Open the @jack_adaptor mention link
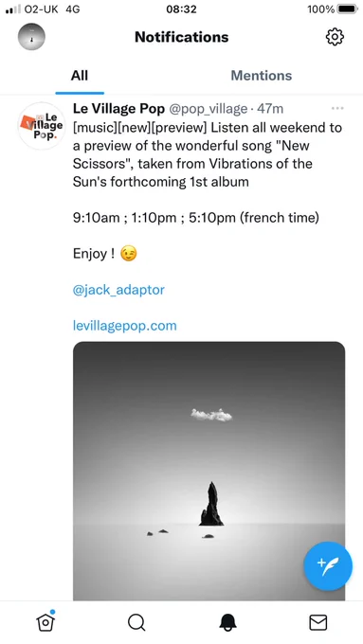Screen dimensions: 363x644 pos(118,290)
